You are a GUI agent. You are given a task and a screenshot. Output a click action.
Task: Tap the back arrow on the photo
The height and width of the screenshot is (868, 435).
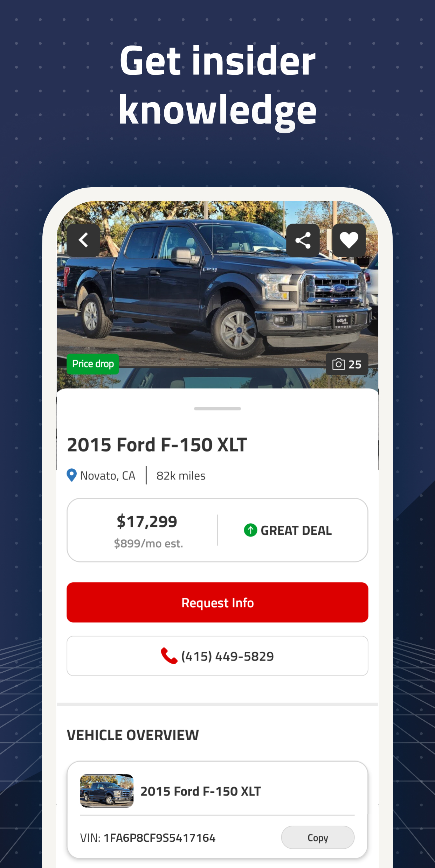83,240
